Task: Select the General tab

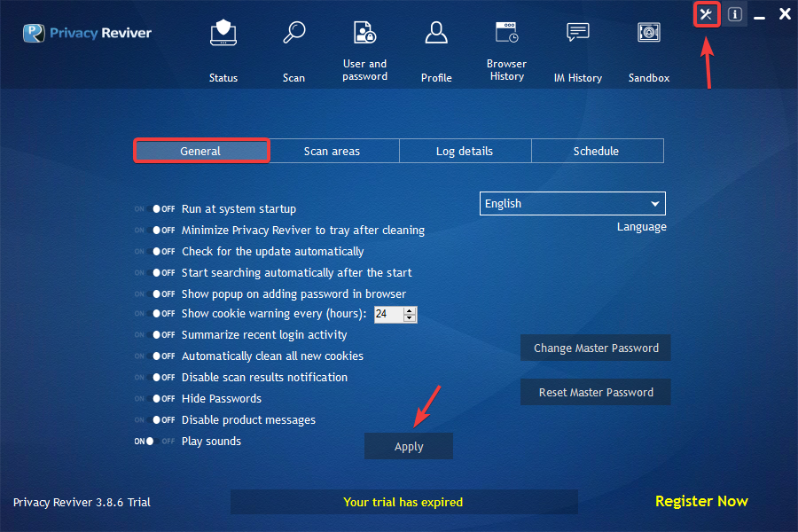Action: (x=201, y=152)
